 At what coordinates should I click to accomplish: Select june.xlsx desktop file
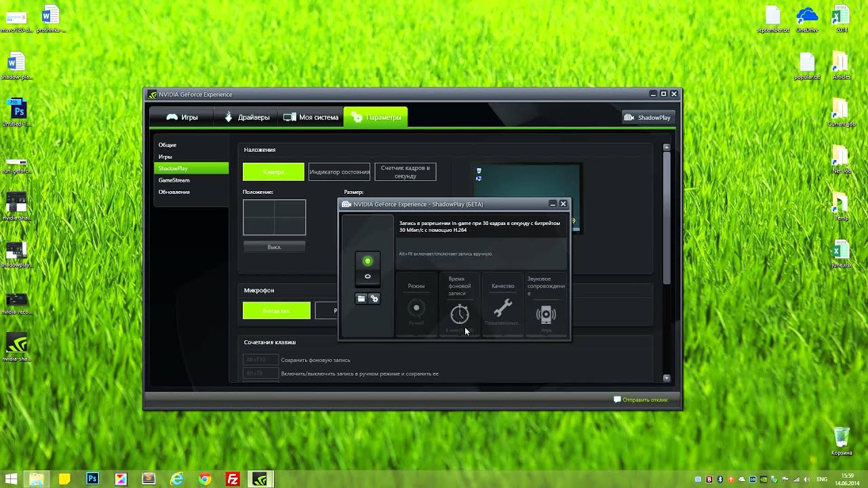tap(841, 253)
